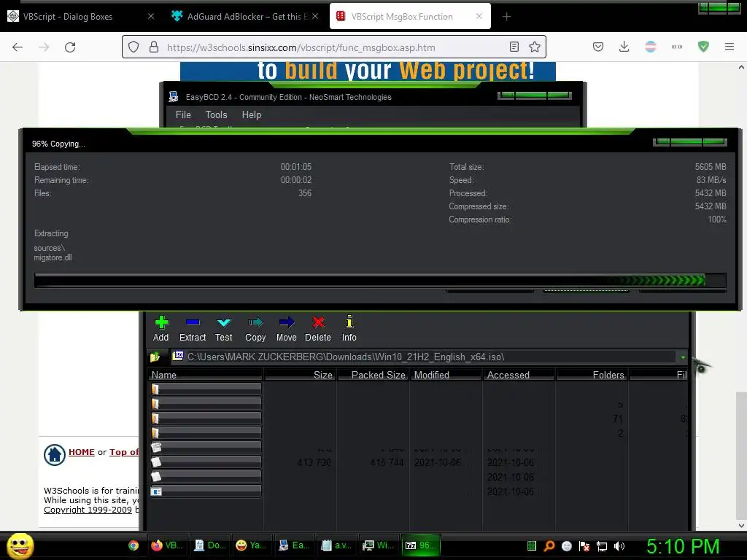Click the Info icon in 7-Zip toolbar
Image resolution: width=747 pixels, height=560 pixels.
[349, 322]
